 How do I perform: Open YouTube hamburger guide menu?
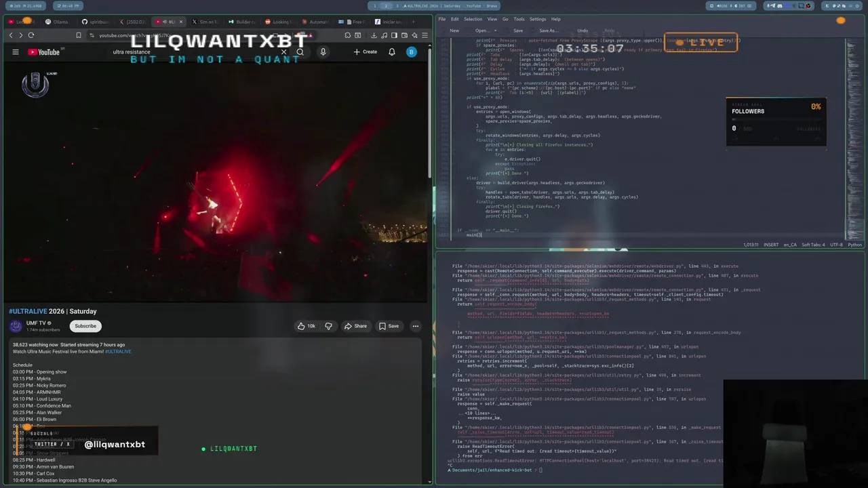(16, 52)
